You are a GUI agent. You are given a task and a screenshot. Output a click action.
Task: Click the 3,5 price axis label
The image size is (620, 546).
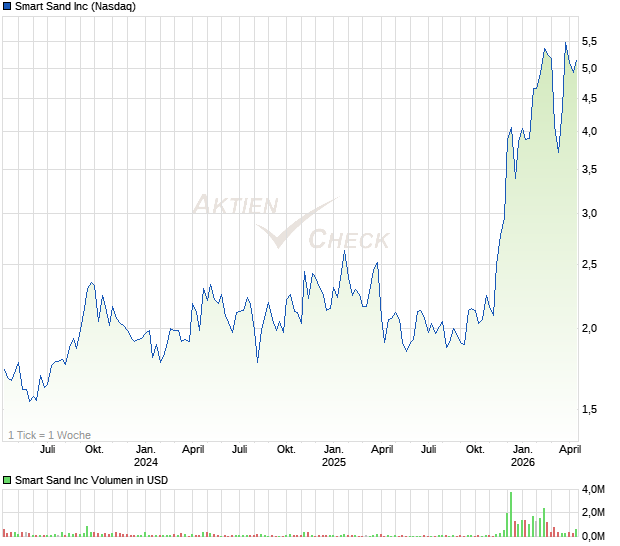pyautogui.click(x=589, y=169)
